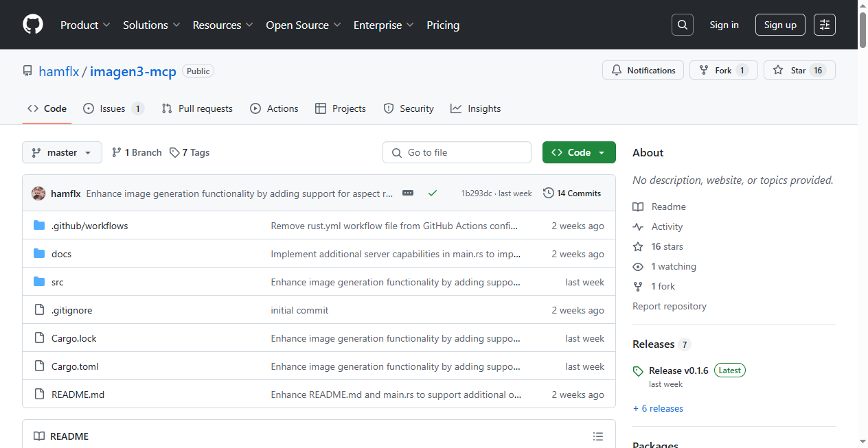Open the GitHub homepage logo
868x448 pixels.
pos(33,25)
